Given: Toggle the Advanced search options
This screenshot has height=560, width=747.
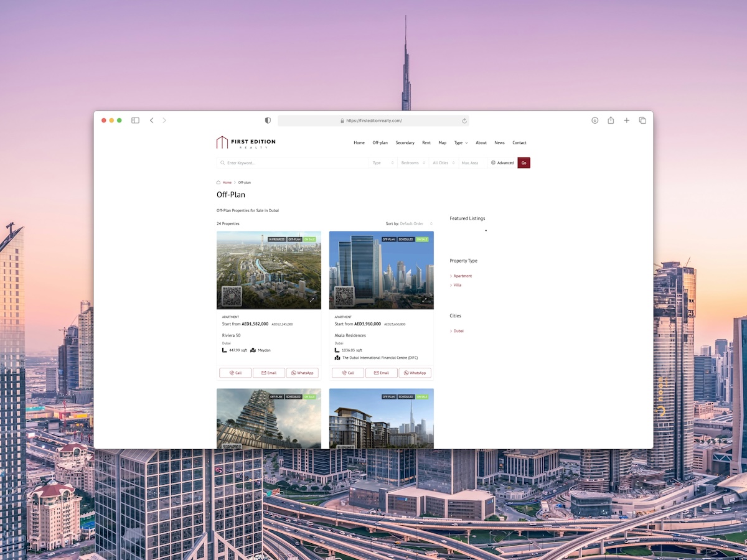Looking at the screenshot, I should 502,163.
